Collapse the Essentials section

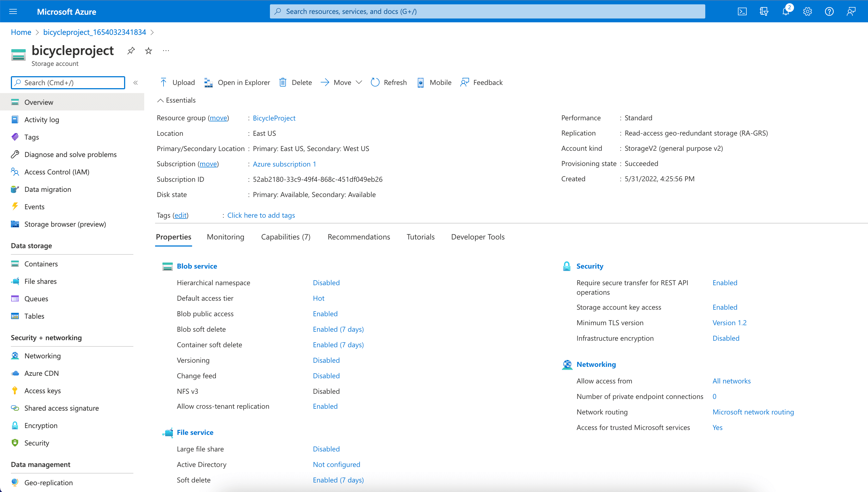pyautogui.click(x=161, y=100)
